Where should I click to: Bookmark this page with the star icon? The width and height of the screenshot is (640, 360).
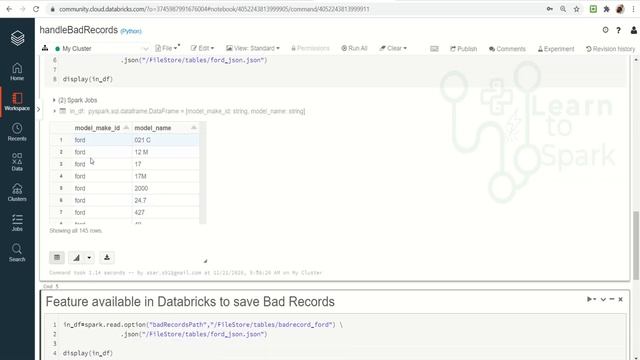point(576,9)
